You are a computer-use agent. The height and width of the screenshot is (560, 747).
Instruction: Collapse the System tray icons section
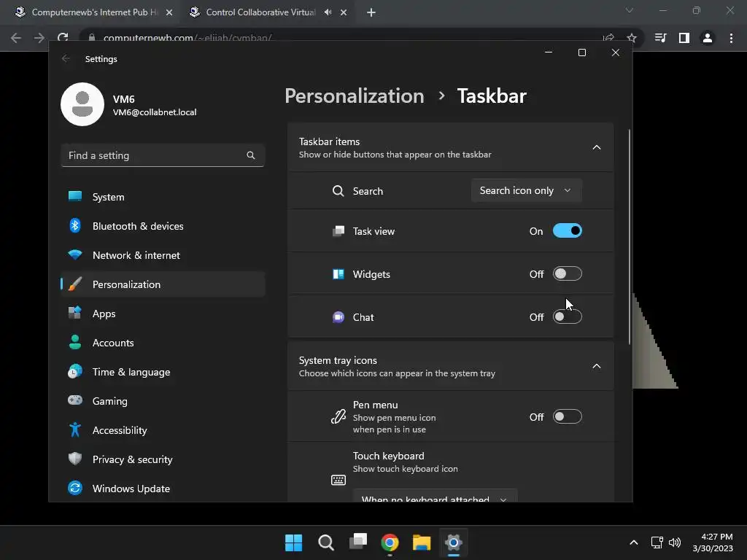tap(597, 366)
